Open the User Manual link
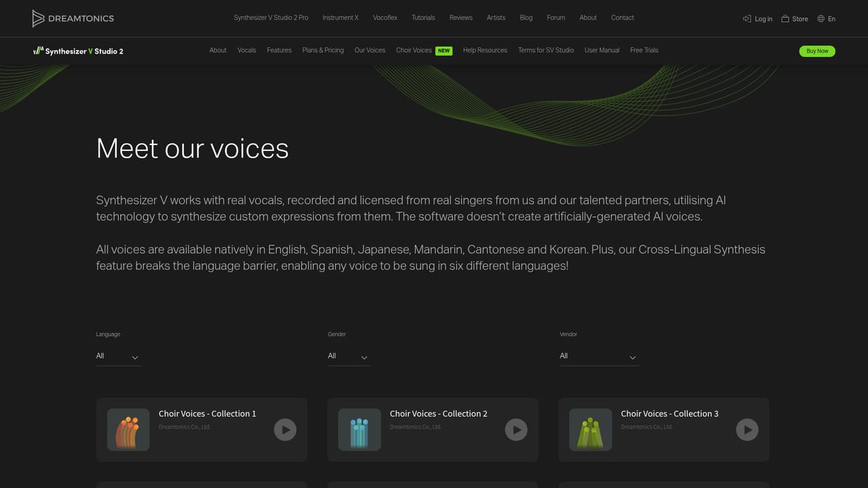868x488 pixels. pos(602,50)
